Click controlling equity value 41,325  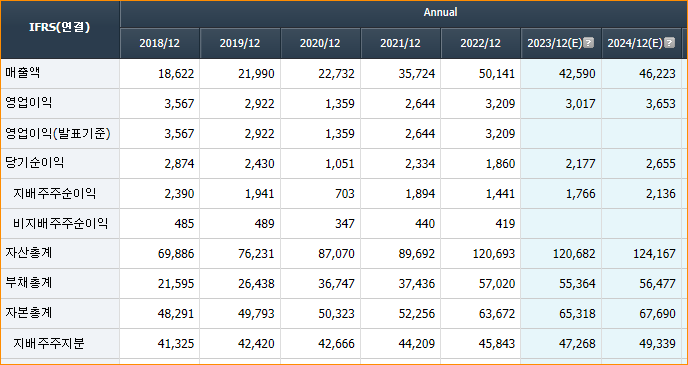176,343
